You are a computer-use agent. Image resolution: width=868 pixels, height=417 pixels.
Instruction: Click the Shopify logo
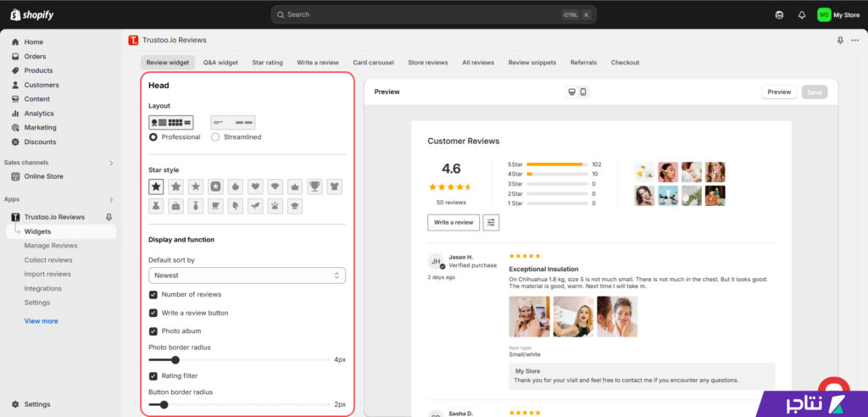pyautogui.click(x=31, y=15)
